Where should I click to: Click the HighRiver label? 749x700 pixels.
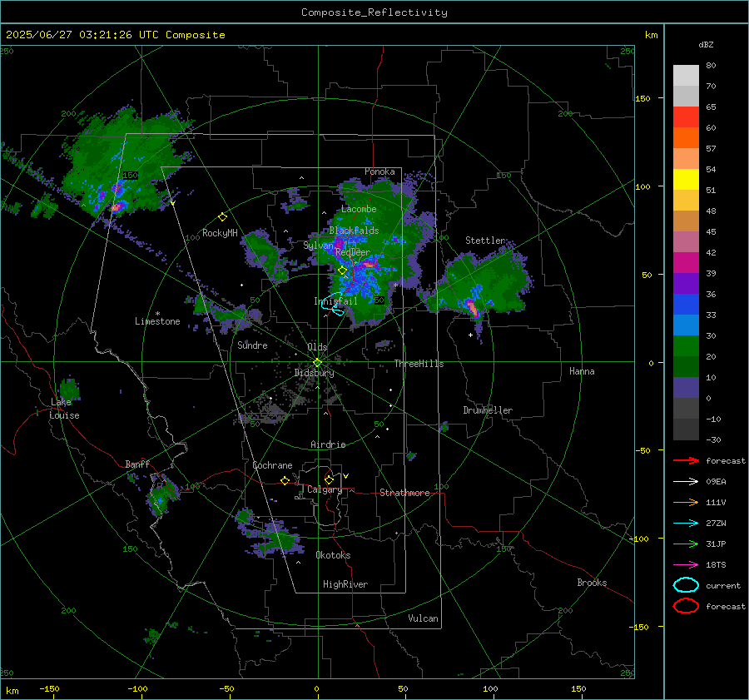[345, 584]
